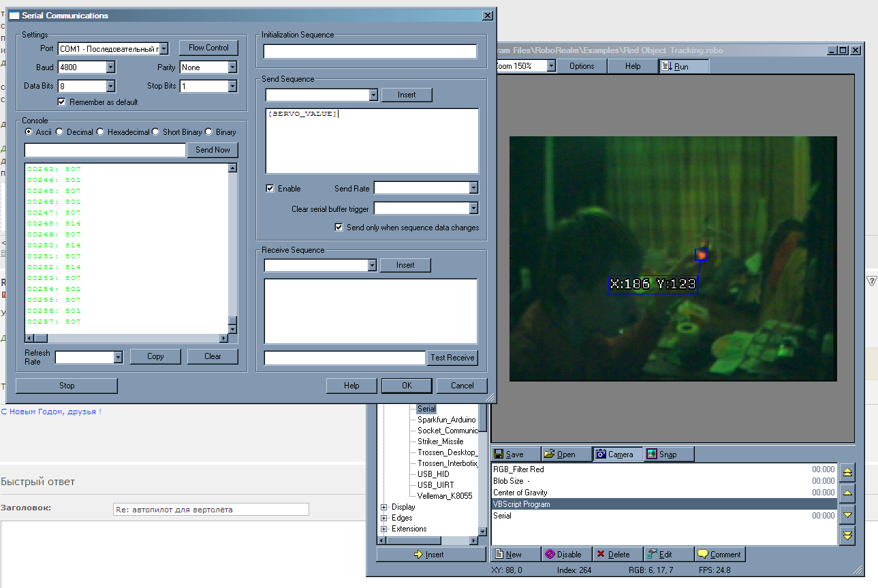Click Insert in the Send Sequence section
The image size is (878, 588).
pyautogui.click(x=407, y=95)
